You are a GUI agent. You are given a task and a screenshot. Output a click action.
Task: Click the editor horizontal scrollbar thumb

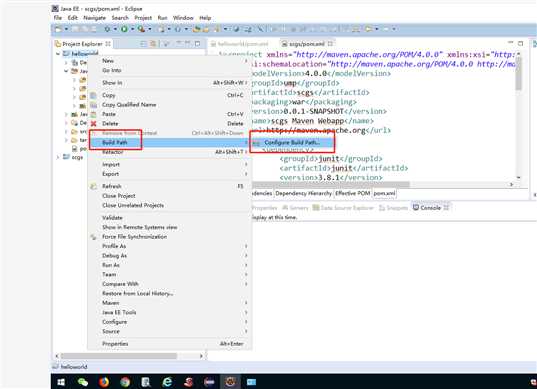(330, 185)
